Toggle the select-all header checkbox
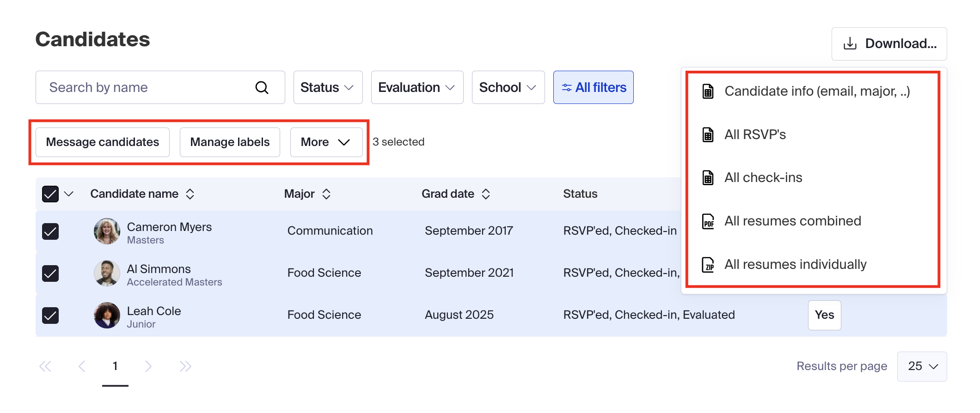 50,194
